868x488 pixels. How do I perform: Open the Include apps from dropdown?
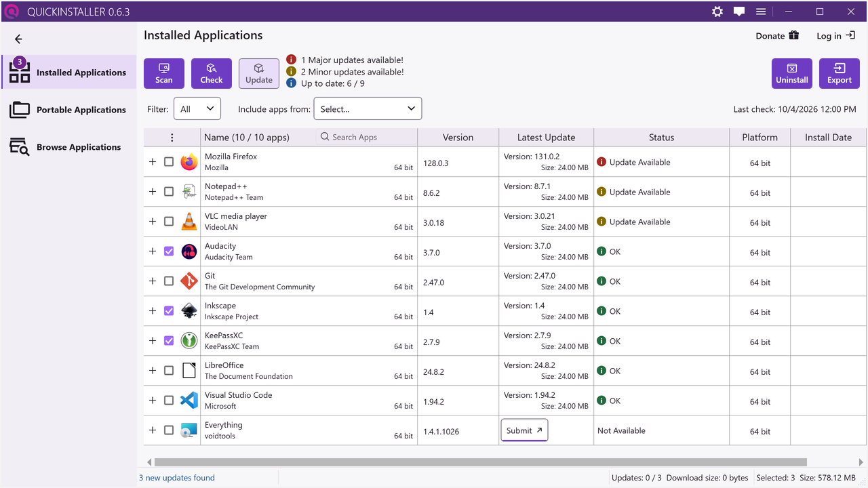(368, 109)
